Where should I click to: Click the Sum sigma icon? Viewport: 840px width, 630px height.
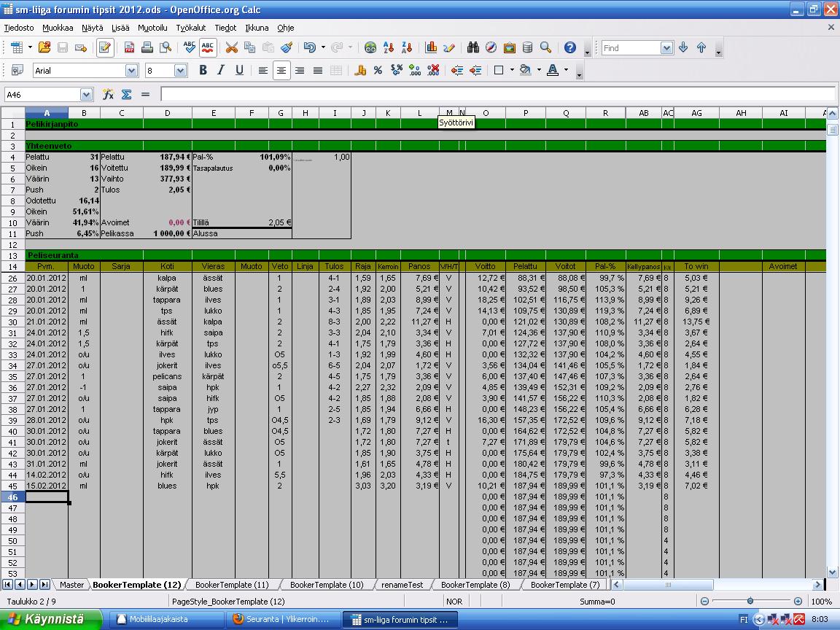coord(126,94)
